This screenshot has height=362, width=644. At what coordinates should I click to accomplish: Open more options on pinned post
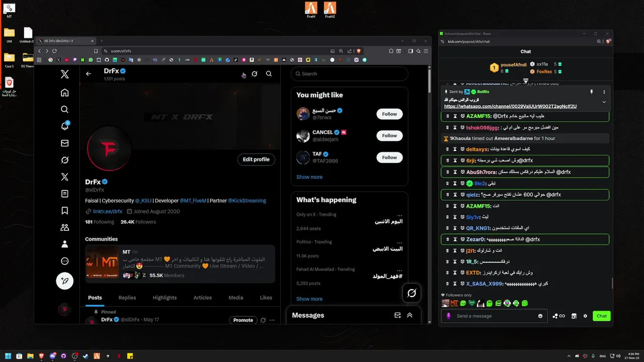tap(272, 320)
